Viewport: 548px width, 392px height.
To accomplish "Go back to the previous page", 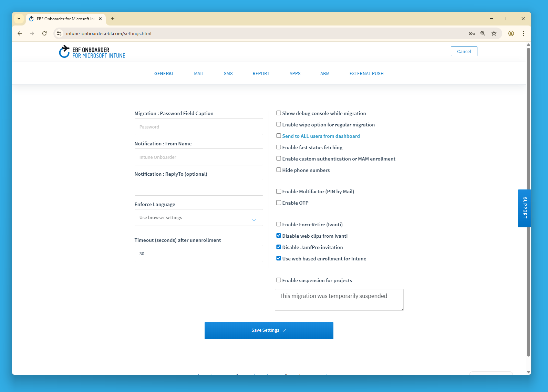I will point(20,33).
